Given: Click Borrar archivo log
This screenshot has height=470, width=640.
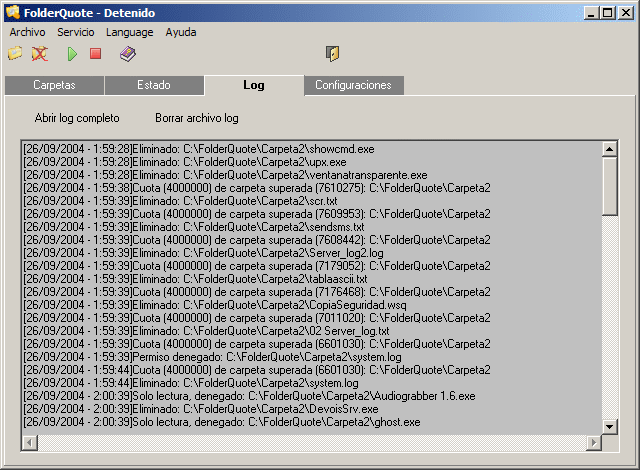Looking at the screenshot, I should pyautogui.click(x=197, y=118).
